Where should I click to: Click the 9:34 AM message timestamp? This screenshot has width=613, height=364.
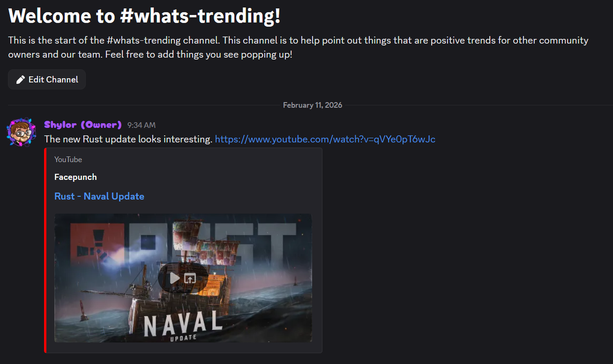click(142, 125)
